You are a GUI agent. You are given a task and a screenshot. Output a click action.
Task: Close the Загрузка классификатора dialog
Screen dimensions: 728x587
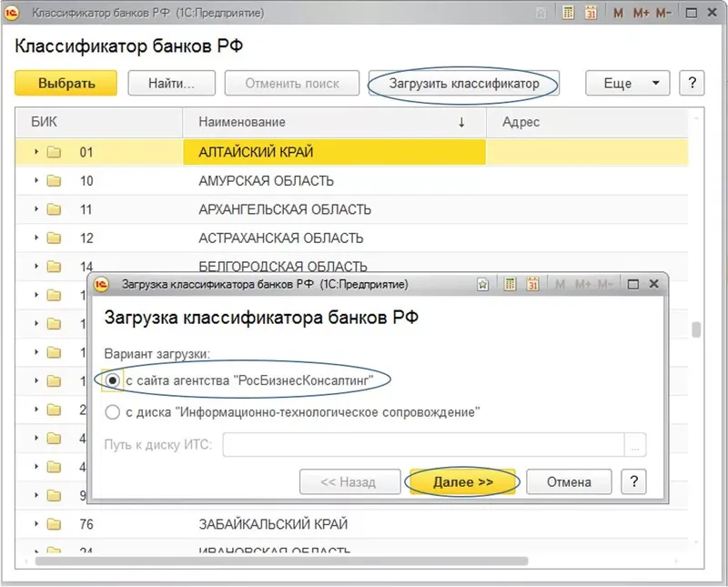point(653,284)
